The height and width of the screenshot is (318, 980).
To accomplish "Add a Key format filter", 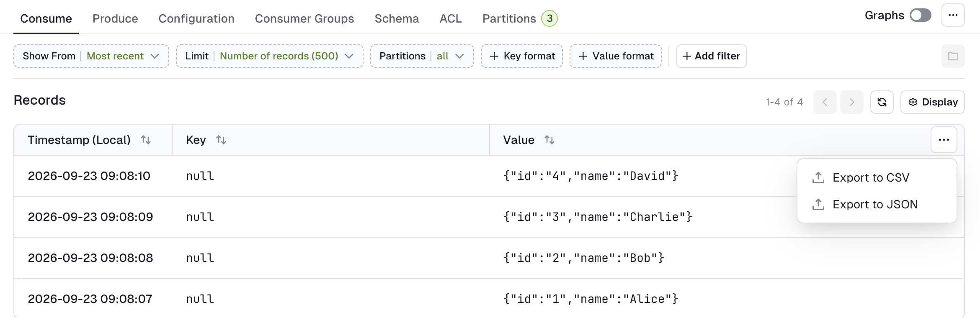I will (522, 56).
